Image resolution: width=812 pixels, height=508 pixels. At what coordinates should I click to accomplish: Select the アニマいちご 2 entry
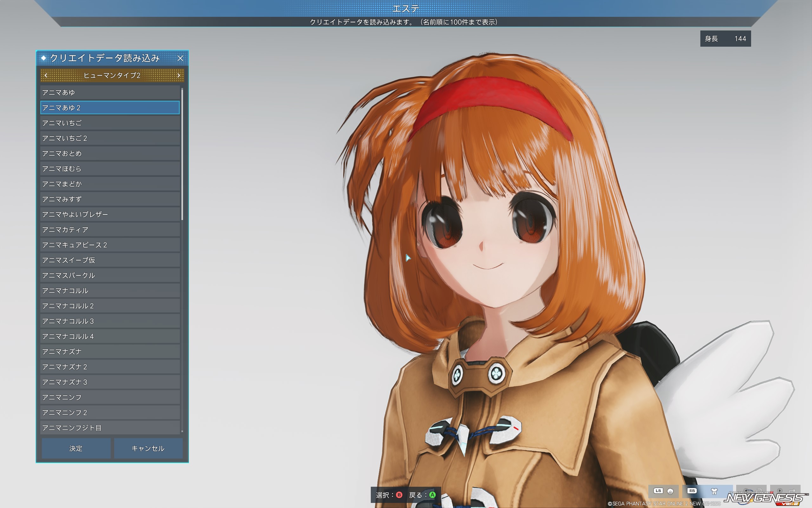pyautogui.click(x=110, y=138)
